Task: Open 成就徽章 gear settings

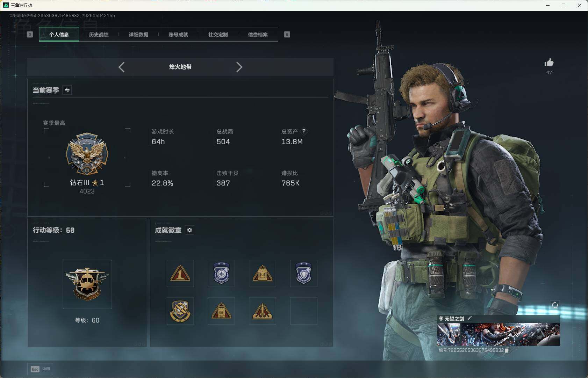Action: tap(189, 230)
